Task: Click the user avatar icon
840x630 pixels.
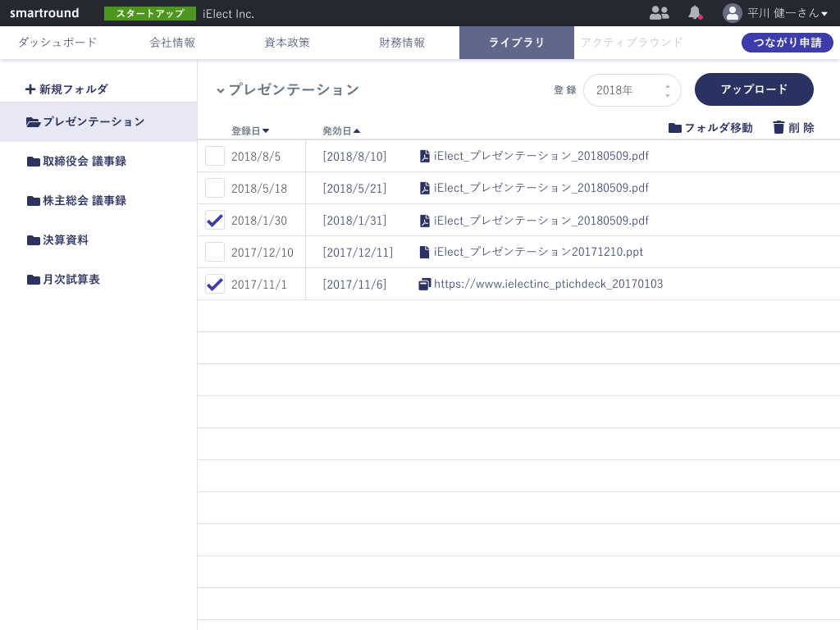Action: 732,13
